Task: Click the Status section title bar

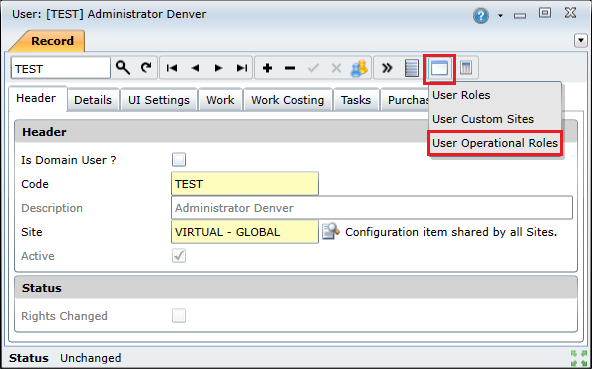Action: click(296, 288)
